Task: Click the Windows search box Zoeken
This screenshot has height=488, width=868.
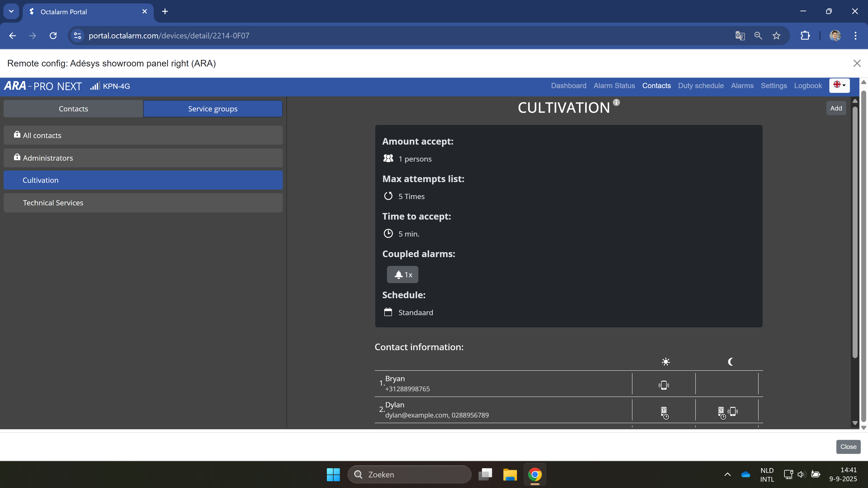Action: tap(409, 474)
